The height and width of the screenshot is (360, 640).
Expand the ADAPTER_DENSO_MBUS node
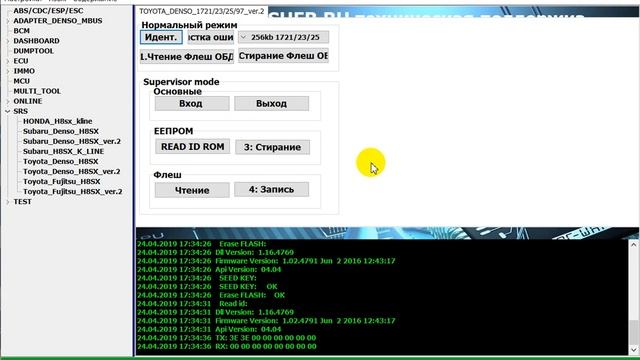[x=8, y=21]
